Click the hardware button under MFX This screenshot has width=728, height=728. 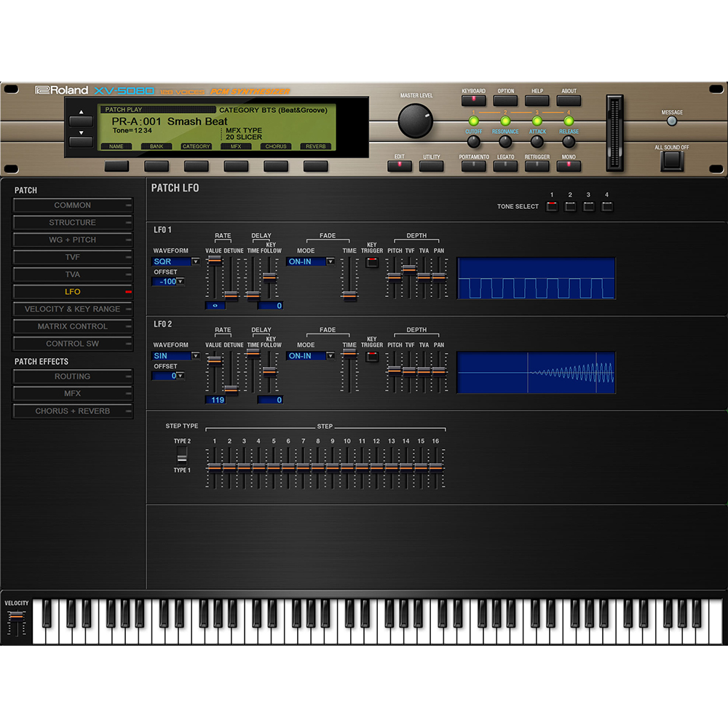tap(236, 166)
